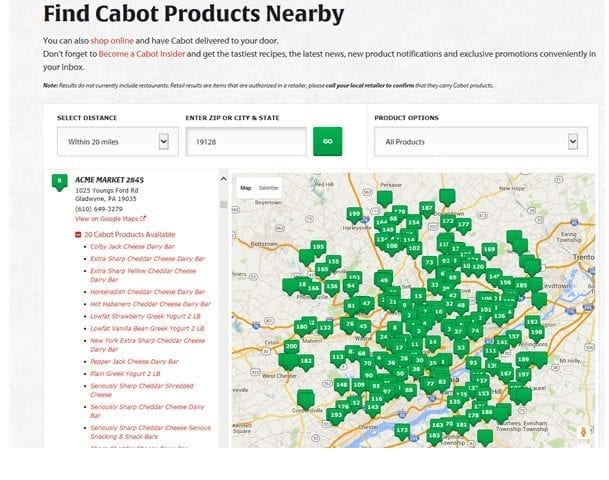Click the zip code input field
Image resolution: width=609 pixels, height=480 pixels.
click(x=246, y=142)
